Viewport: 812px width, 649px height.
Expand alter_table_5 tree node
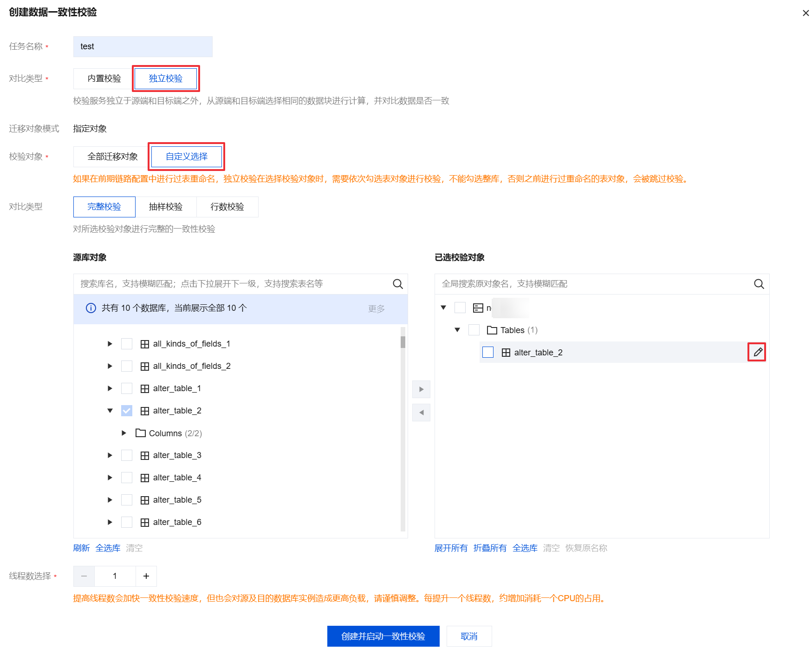tap(110, 500)
